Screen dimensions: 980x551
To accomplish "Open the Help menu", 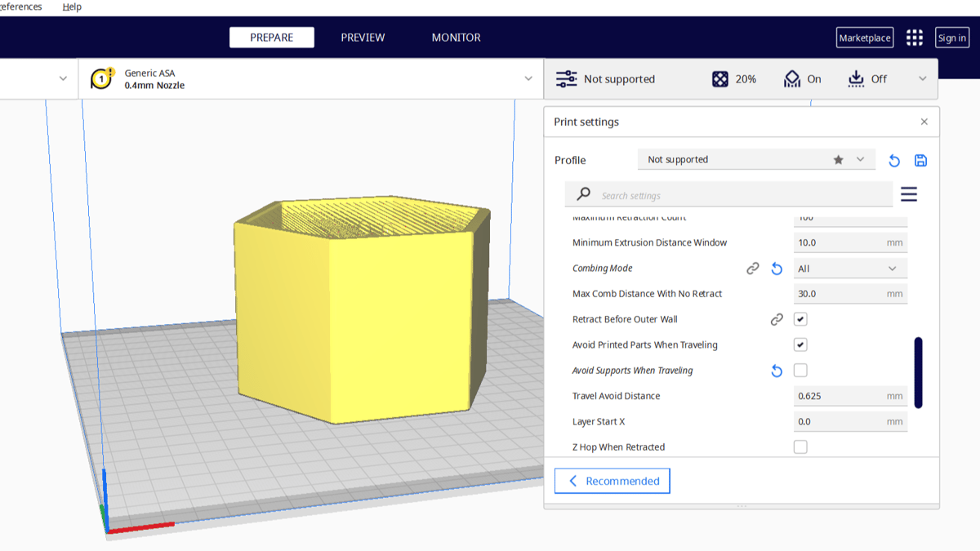I will click(x=72, y=7).
